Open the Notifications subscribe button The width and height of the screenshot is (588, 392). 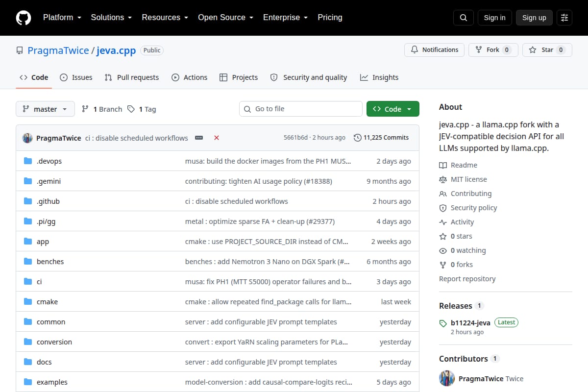[x=434, y=50]
